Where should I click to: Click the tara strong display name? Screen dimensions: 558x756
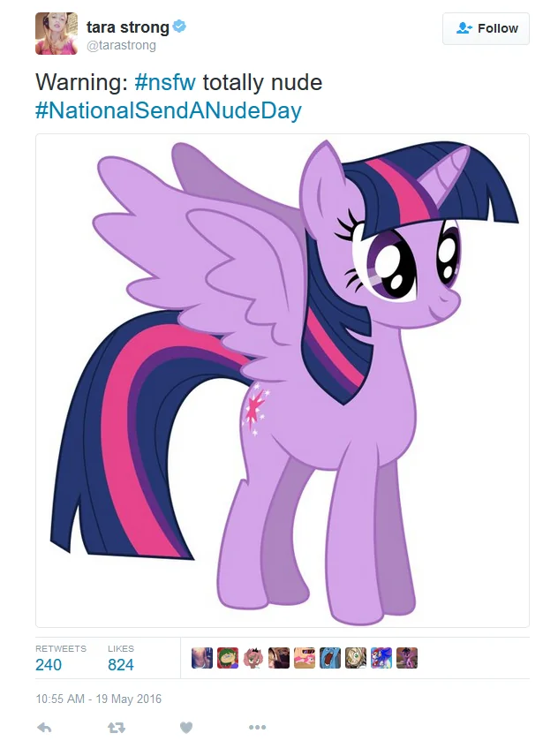pyautogui.click(x=128, y=27)
